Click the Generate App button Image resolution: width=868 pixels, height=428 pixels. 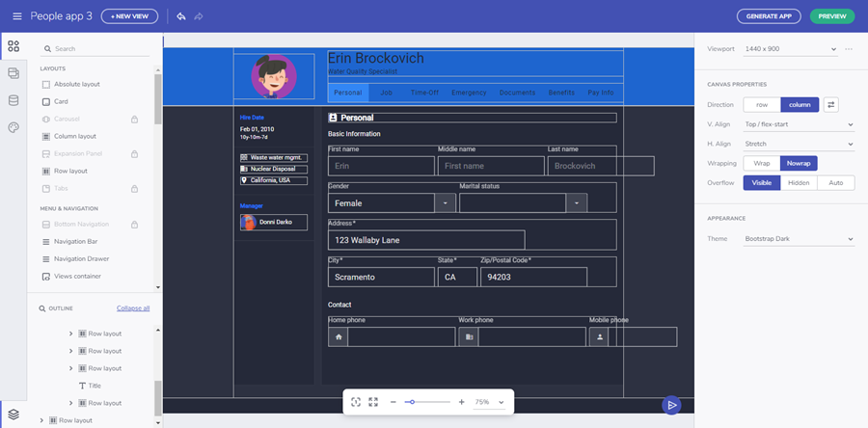coord(769,16)
